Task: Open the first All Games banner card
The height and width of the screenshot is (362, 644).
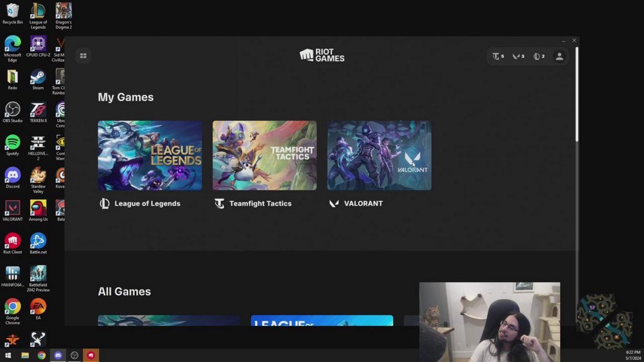Action: pos(169,320)
